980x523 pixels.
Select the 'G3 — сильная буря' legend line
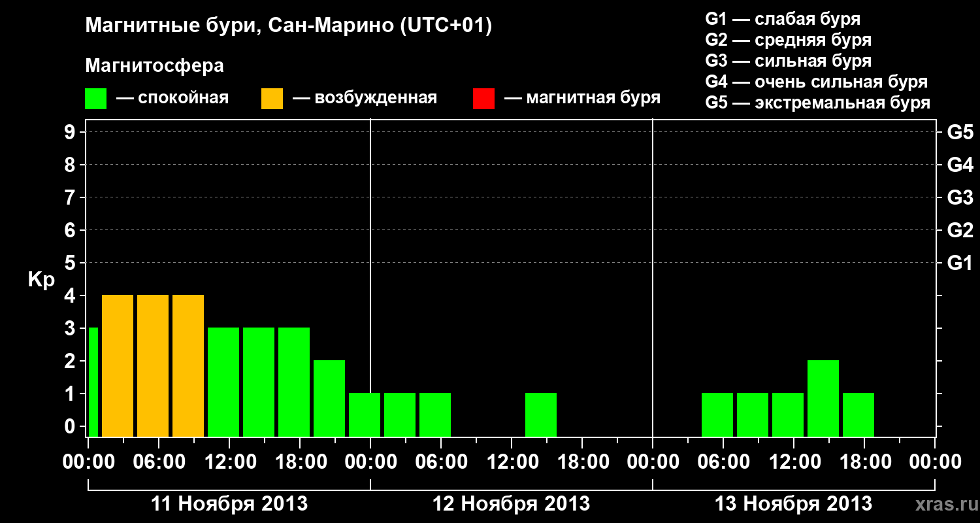(x=789, y=61)
